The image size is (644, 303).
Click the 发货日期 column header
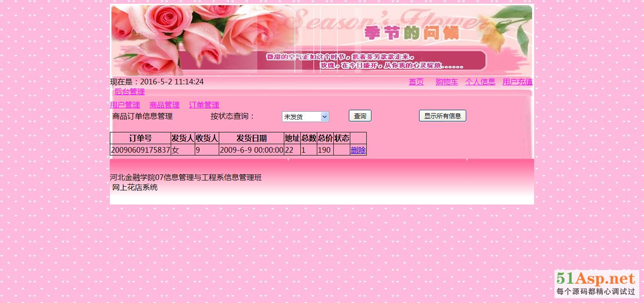tap(251, 139)
